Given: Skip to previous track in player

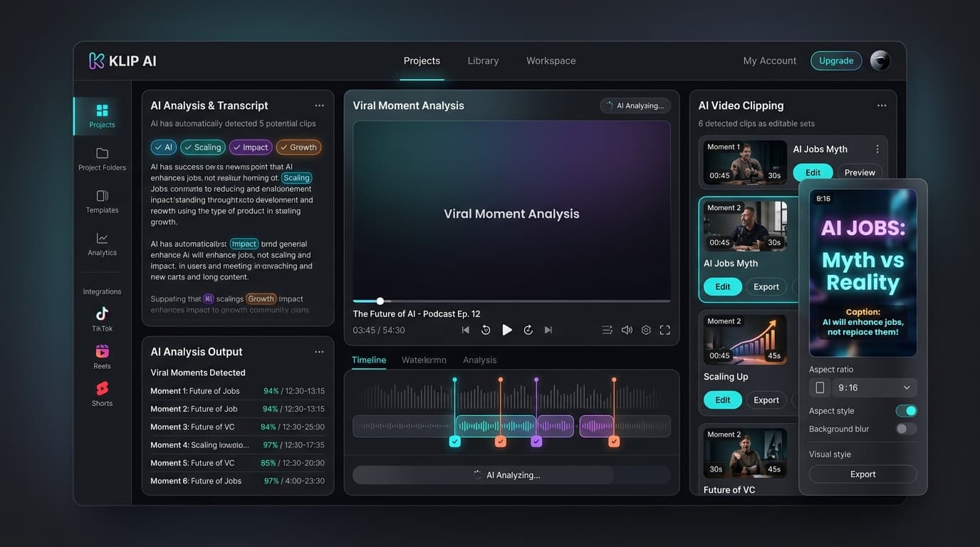Looking at the screenshot, I should [466, 330].
